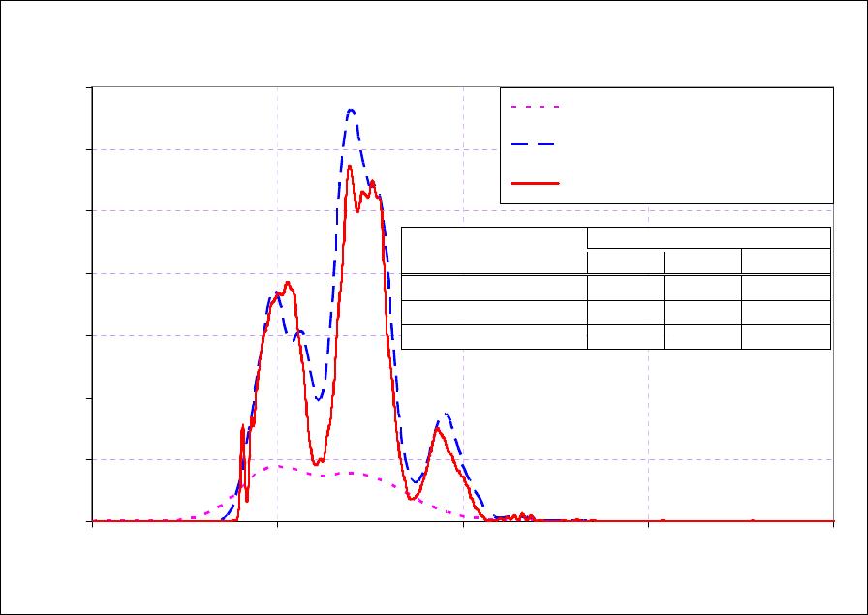Select the rightmost sub-header cell in table
The height and width of the screenshot is (615, 868).
point(786,261)
